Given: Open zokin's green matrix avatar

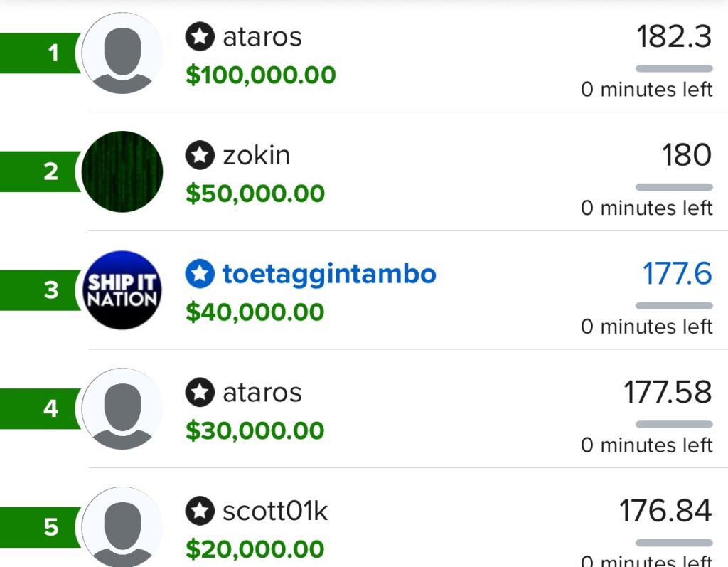Looking at the screenshot, I should [x=122, y=171].
